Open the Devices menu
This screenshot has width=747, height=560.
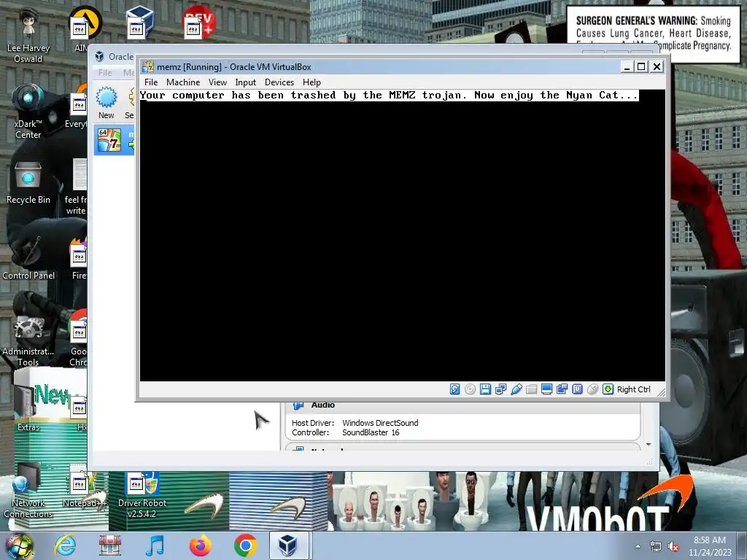(x=279, y=82)
